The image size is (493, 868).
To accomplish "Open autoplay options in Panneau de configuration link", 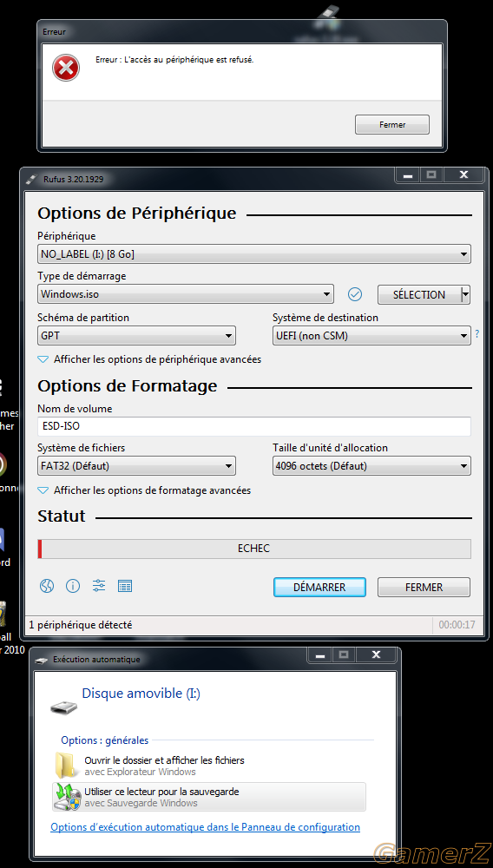I will 206,827.
